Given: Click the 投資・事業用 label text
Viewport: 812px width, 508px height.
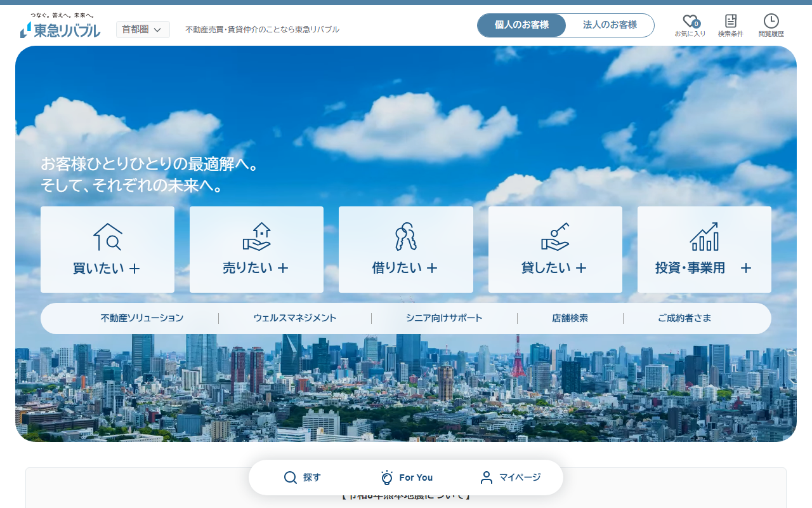Looking at the screenshot, I should coord(690,268).
